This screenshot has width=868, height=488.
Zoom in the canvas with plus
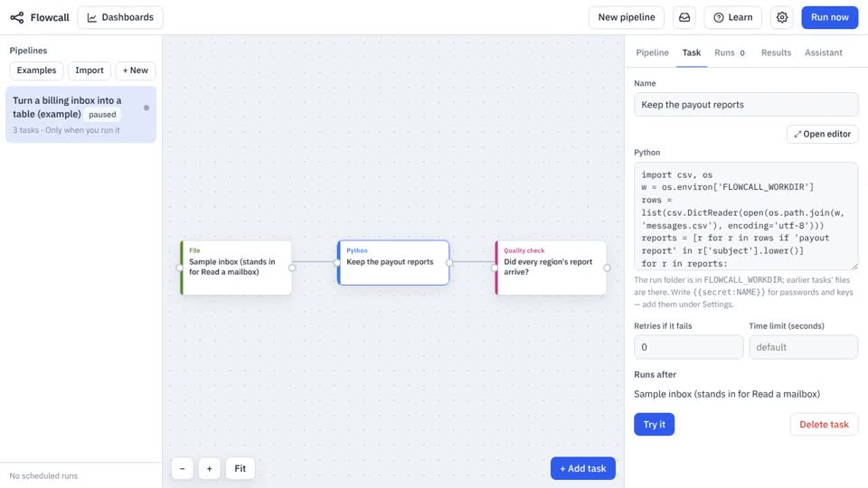(x=209, y=468)
